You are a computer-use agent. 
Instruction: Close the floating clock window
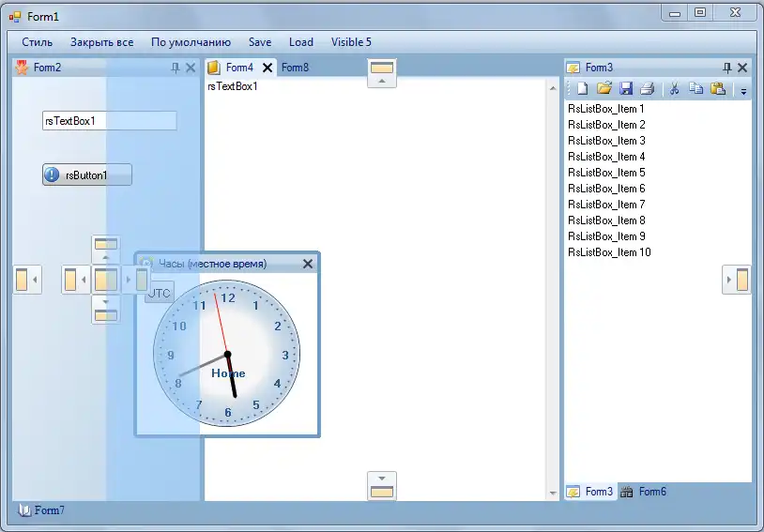[x=308, y=264]
